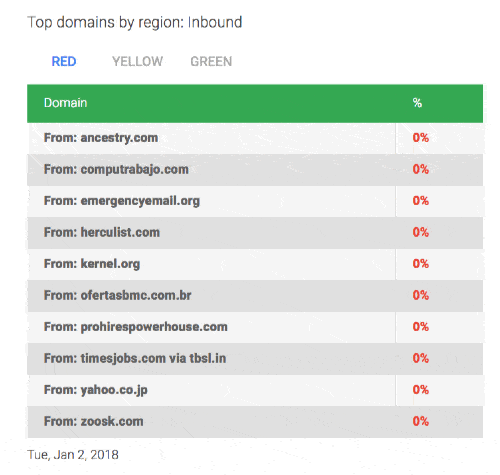This screenshot has width=500, height=475.
Task: Switch to the YELLOW tab
Action: click(x=137, y=61)
